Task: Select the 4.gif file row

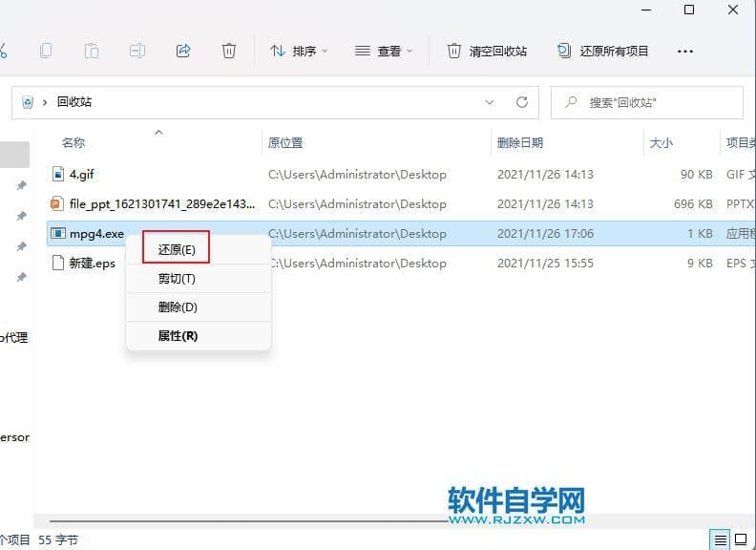Action: coord(81,175)
